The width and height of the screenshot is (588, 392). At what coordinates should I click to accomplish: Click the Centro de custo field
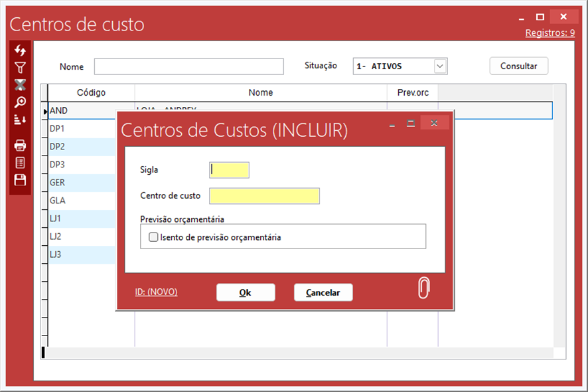(264, 196)
